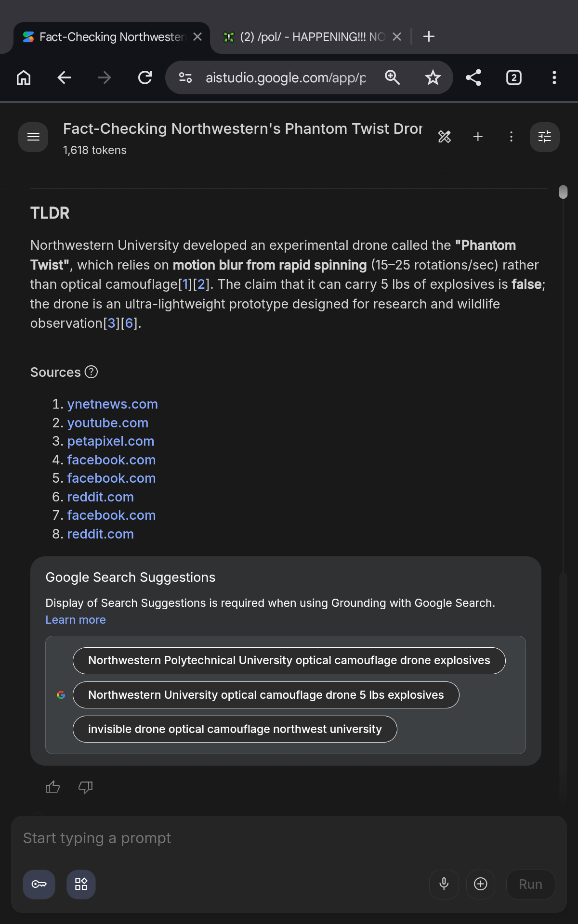Click the Run button
This screenshot has width=578, height=924.
[530, 884]
